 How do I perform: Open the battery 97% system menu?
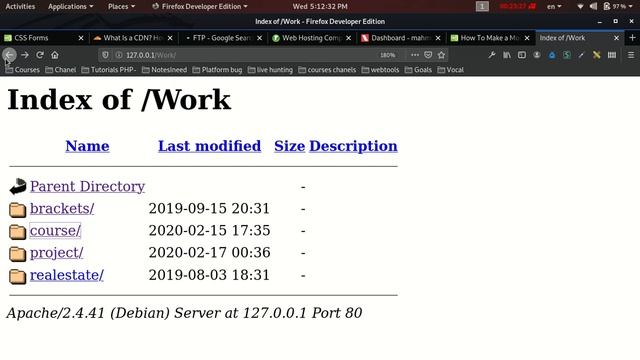click(x=618, y=7)
